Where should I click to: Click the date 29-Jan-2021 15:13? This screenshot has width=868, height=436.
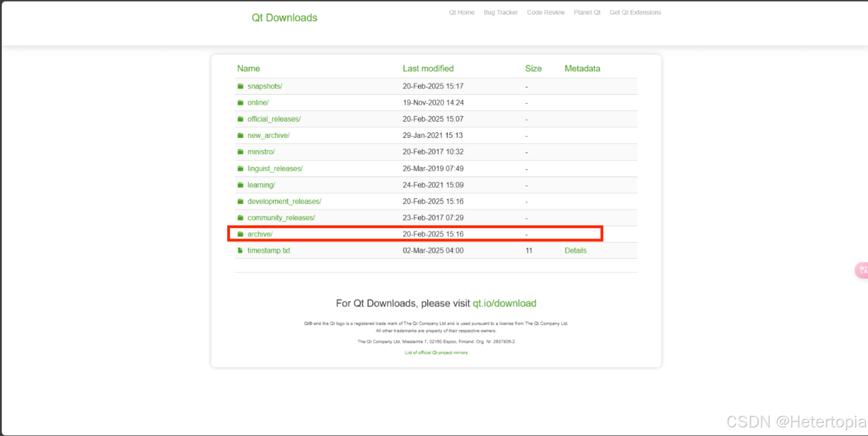(433, 135)
